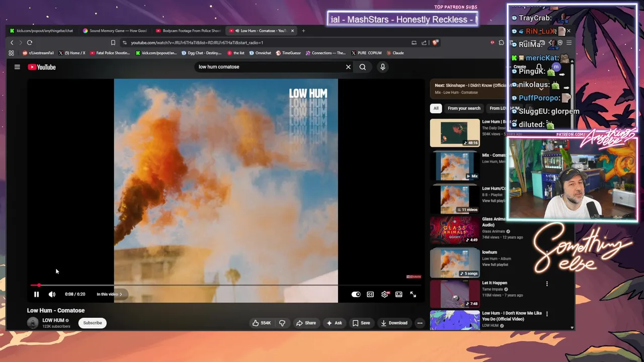Open the 11 videos playlist thumbnail

[x=455, y=199]
